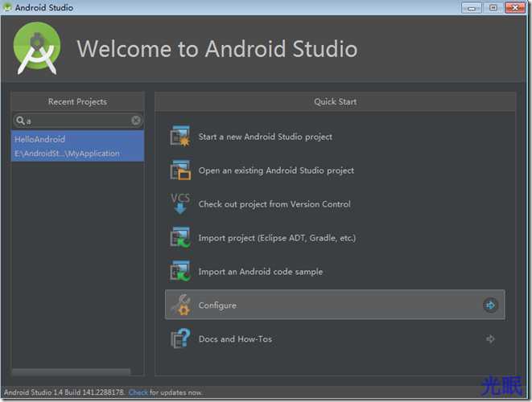Click the new Android Studio project icon
The image size is (532, 402).
point(179,136)
